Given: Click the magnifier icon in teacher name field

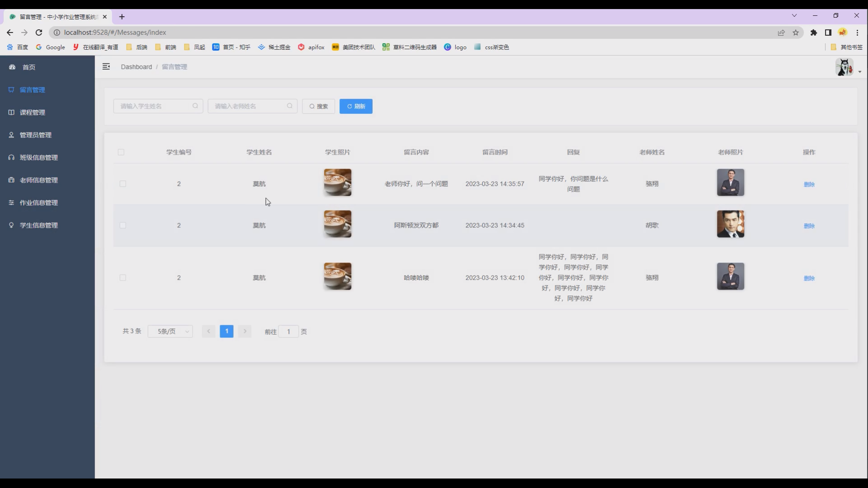Looking at the screenshot, I should pos(290,106).
